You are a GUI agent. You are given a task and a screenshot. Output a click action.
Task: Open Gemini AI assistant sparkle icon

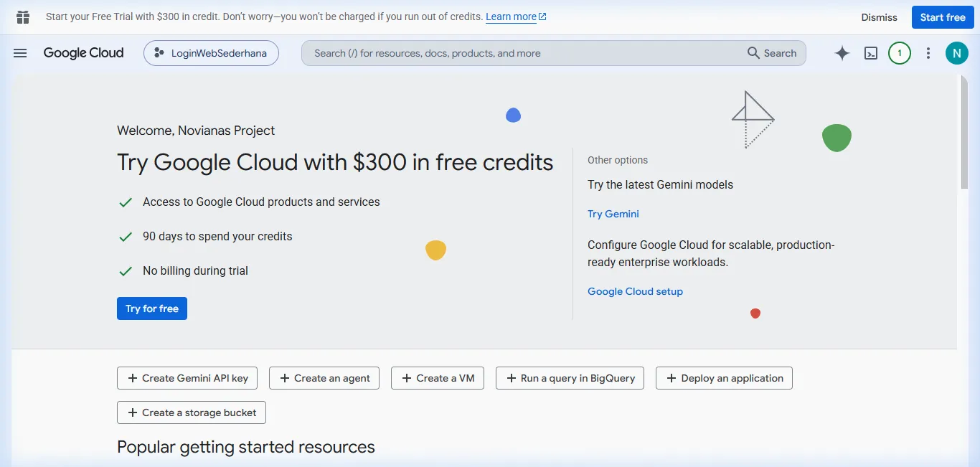coord(842,53)
